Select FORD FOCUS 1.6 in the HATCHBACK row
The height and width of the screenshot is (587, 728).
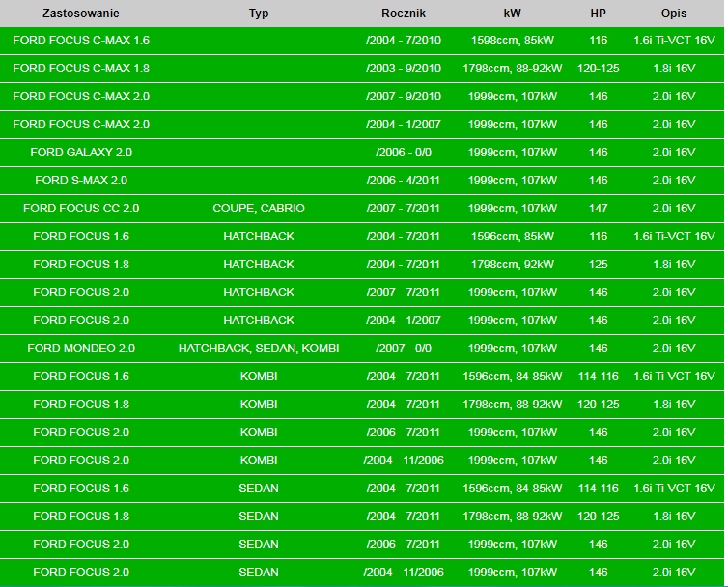81,237
